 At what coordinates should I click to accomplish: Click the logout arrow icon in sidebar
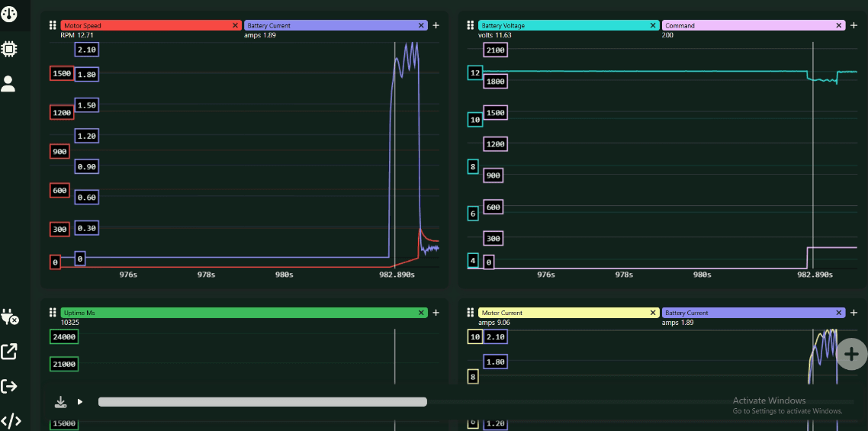coord(9,386)
